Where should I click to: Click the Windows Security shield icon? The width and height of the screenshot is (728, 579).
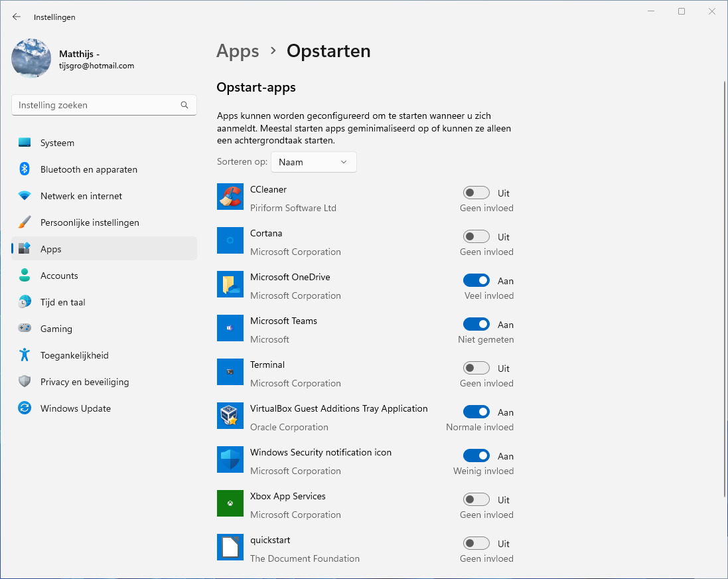pos(230,459)
